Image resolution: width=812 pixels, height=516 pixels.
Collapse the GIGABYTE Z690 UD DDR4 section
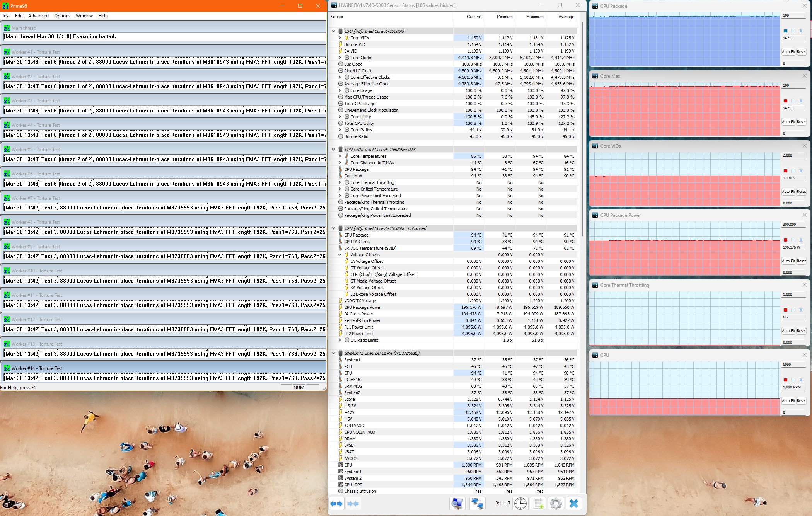click(x=333, y=353)
